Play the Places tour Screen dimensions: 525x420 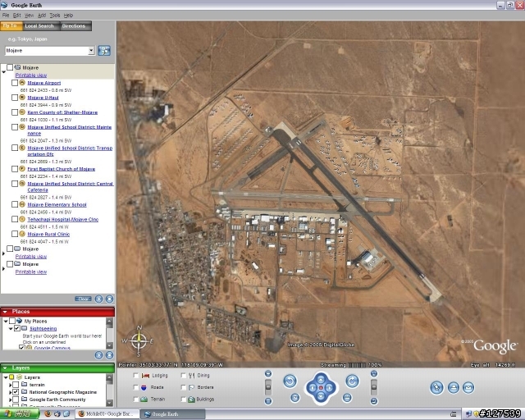pyautogui.click(x=98, y=355)
